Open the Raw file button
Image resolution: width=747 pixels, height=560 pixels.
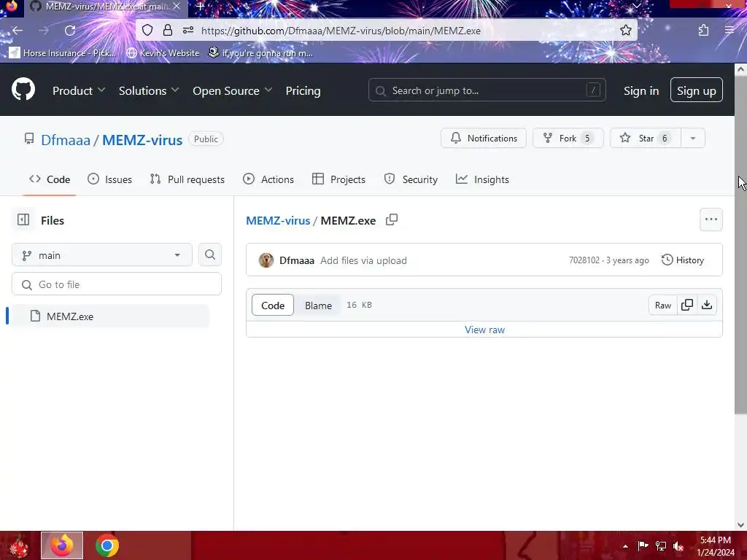coord(662,305)
